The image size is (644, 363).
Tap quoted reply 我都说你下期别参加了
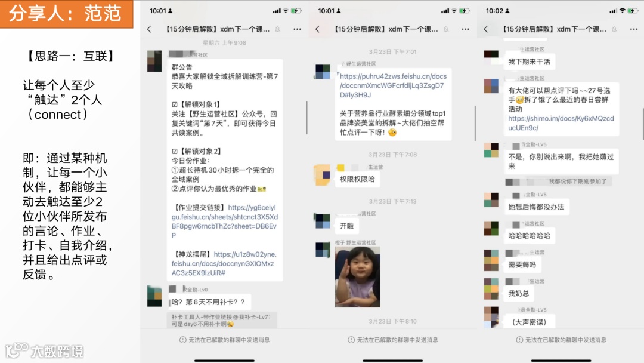558,181
